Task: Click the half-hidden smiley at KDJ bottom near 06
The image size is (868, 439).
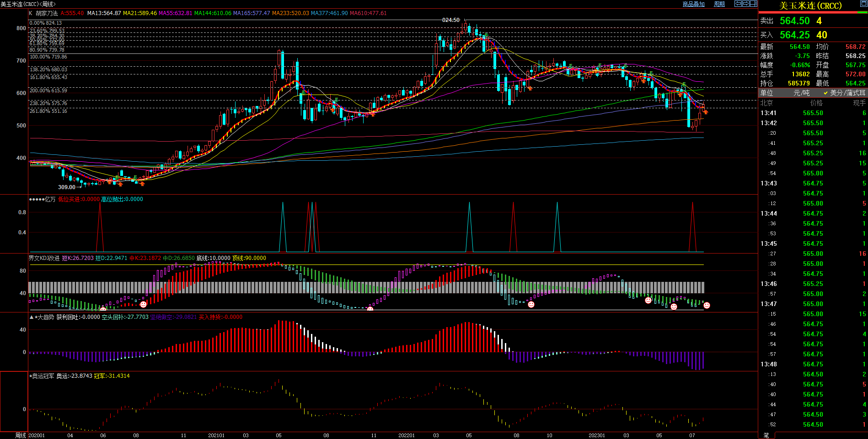Action: 103,309
